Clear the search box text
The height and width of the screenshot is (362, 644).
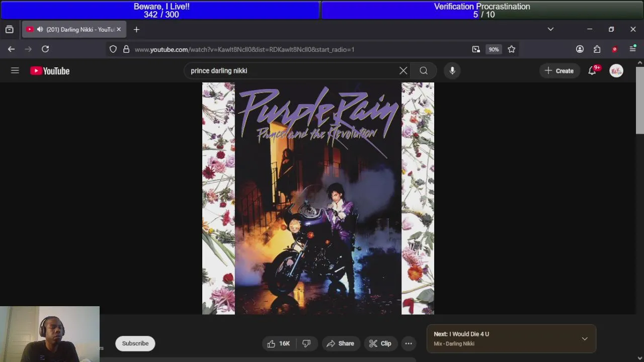(x=403, y=71)
